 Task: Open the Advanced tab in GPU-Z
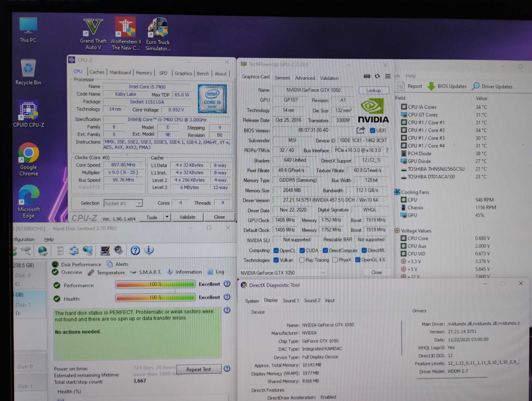(305, 78)
